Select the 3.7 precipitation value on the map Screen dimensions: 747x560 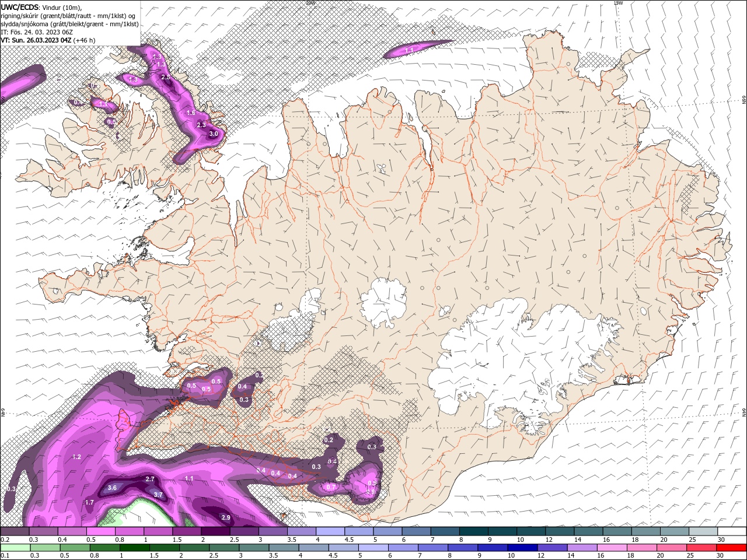[158, 495]
